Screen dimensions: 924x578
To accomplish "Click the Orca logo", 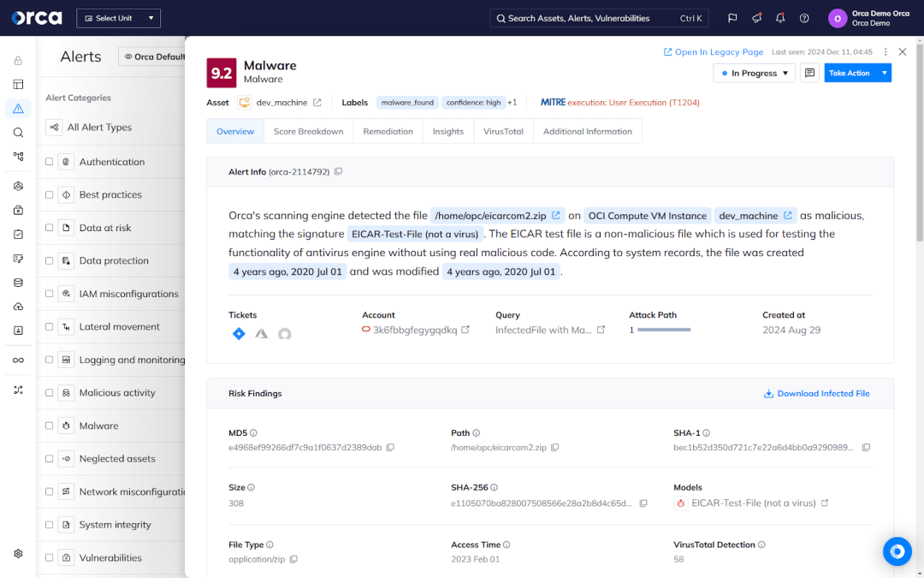I will click(x=37, y=18).
